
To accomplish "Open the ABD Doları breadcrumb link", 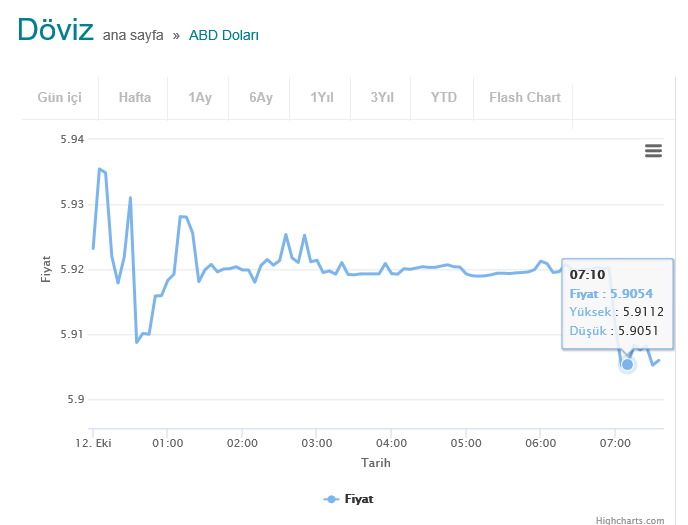I will click(224, 35).
